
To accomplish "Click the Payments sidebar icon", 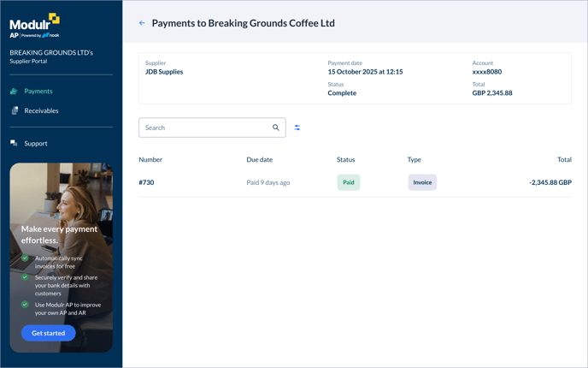I will (x=14, y=92).
